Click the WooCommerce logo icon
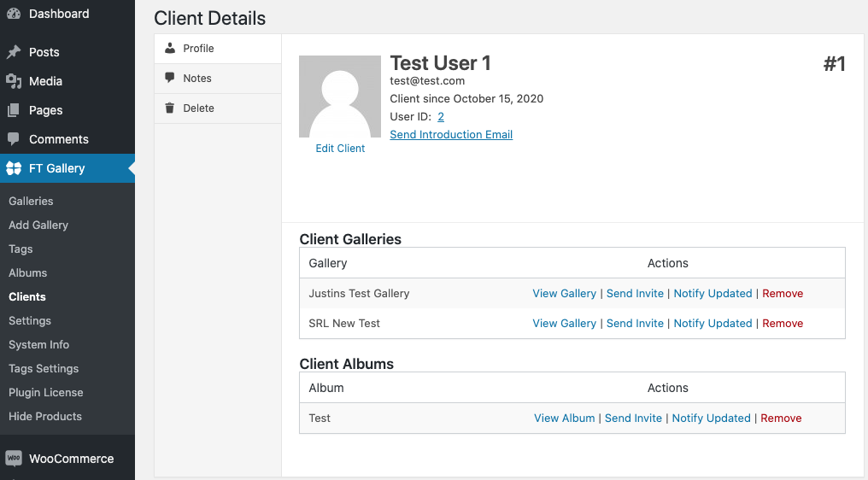Image resolution: width=868 pixels, height=480 pixels. point(14,458)
